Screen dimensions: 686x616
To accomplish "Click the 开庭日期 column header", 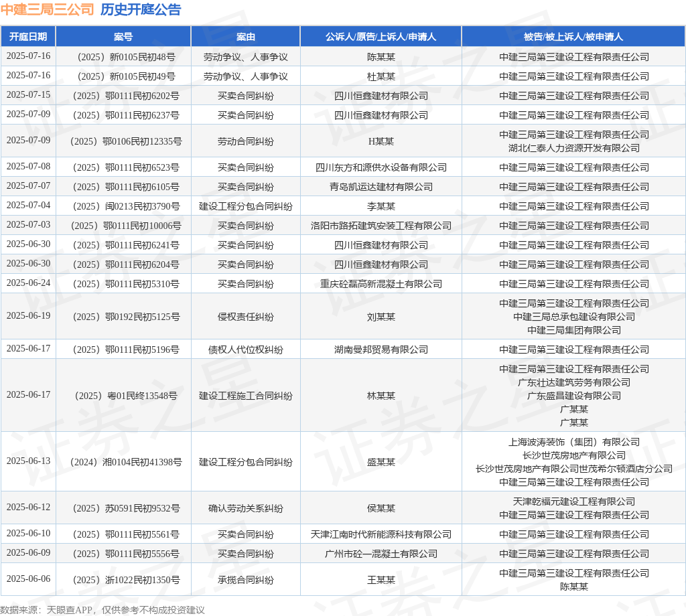I will (x=28, y=37).
